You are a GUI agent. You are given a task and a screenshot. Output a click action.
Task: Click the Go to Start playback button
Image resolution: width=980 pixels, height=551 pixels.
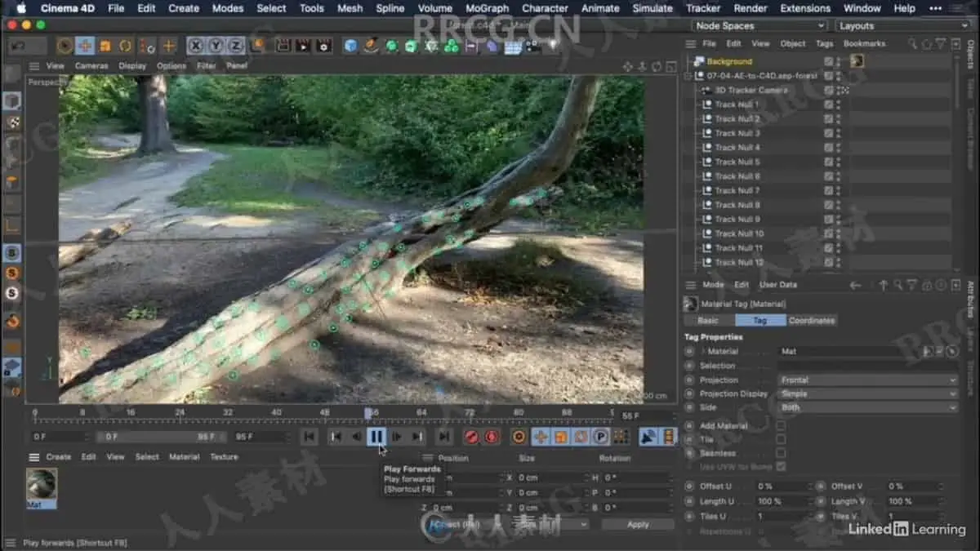(x=309, y=437)
